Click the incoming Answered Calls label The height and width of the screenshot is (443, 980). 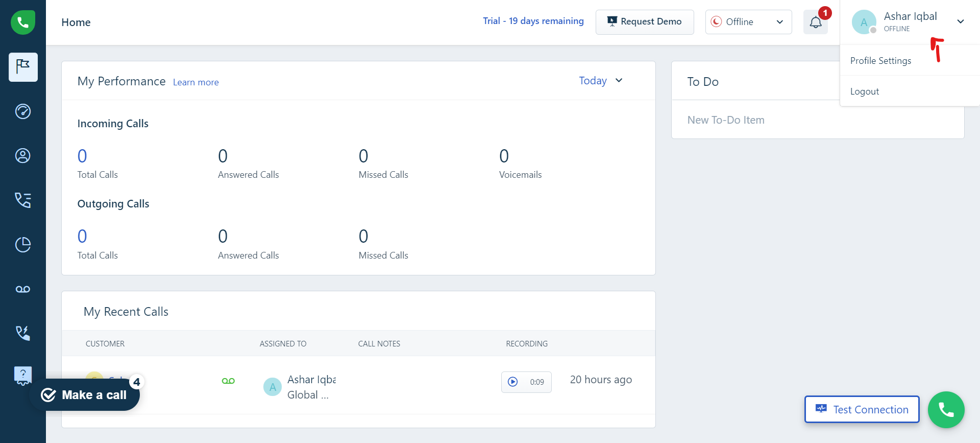tap(249, 175)
